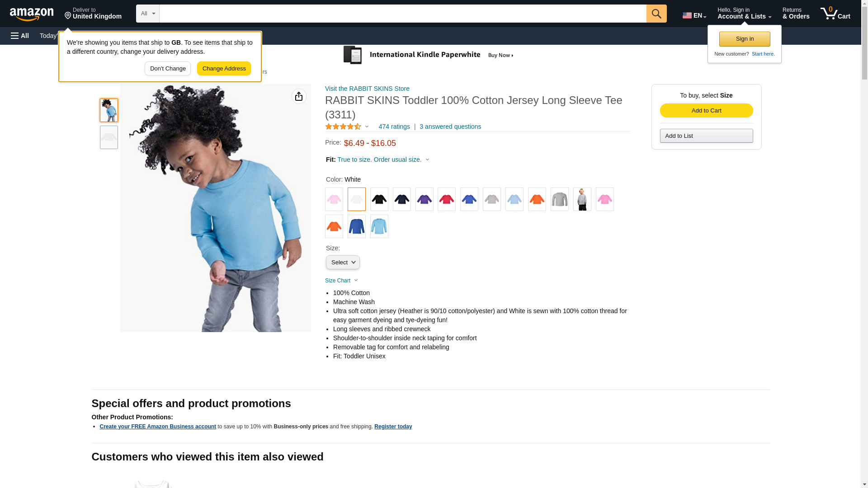Open the shopping cart icon
This screenshot has height=488, width=868.
[835, 14]
